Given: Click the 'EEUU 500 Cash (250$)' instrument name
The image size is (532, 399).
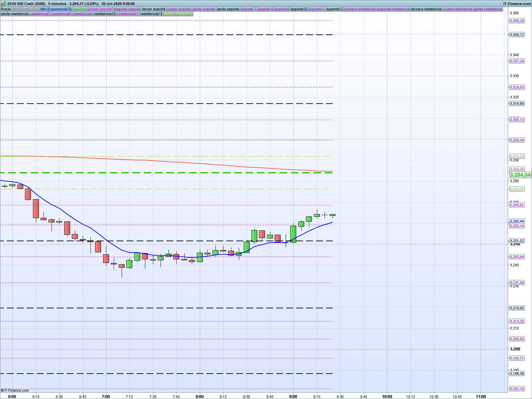Looking at the screenshot, I should [x=26, y=4].
